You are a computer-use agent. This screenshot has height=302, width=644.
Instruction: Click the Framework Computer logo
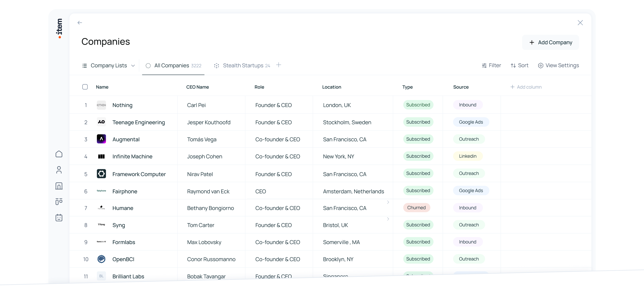pos(101,174)
